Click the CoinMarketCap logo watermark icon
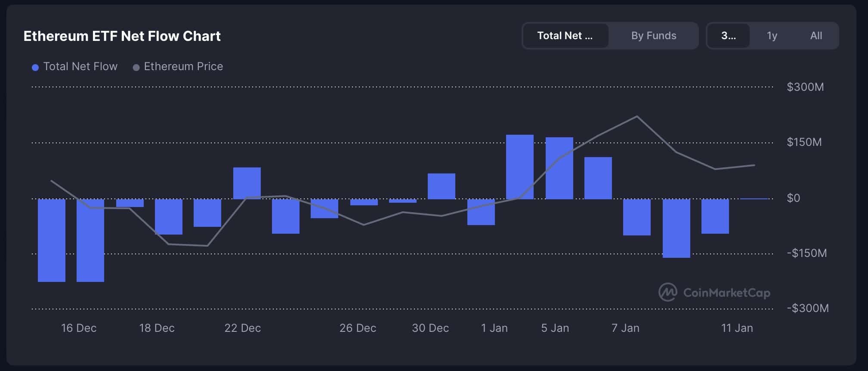 click(667, 292)
